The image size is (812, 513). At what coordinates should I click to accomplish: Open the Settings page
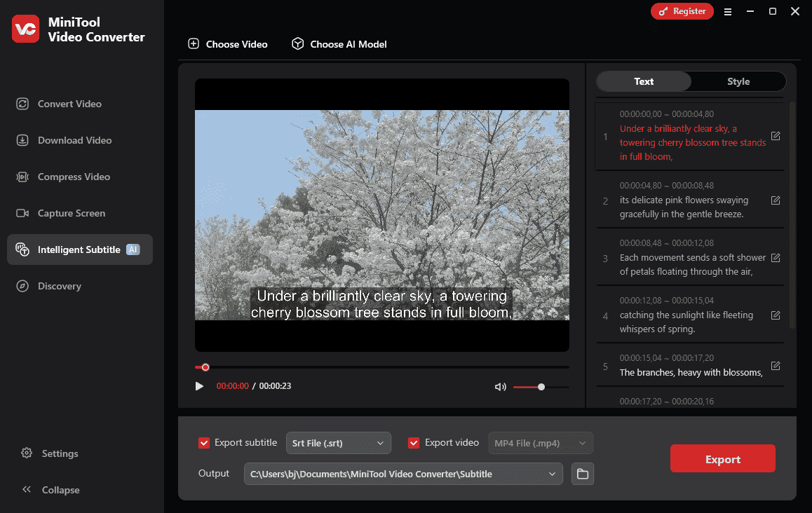click(60, 453)
